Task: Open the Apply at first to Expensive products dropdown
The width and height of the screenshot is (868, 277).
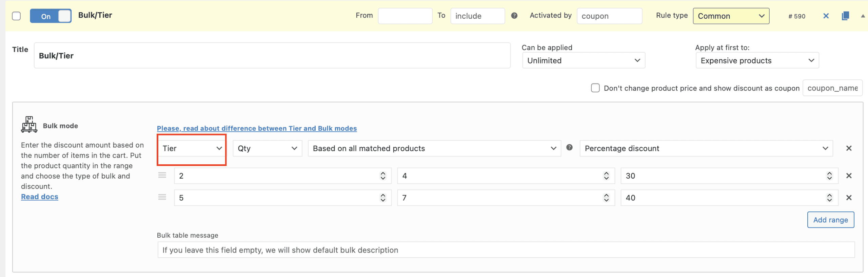Action: click(757, 60)
